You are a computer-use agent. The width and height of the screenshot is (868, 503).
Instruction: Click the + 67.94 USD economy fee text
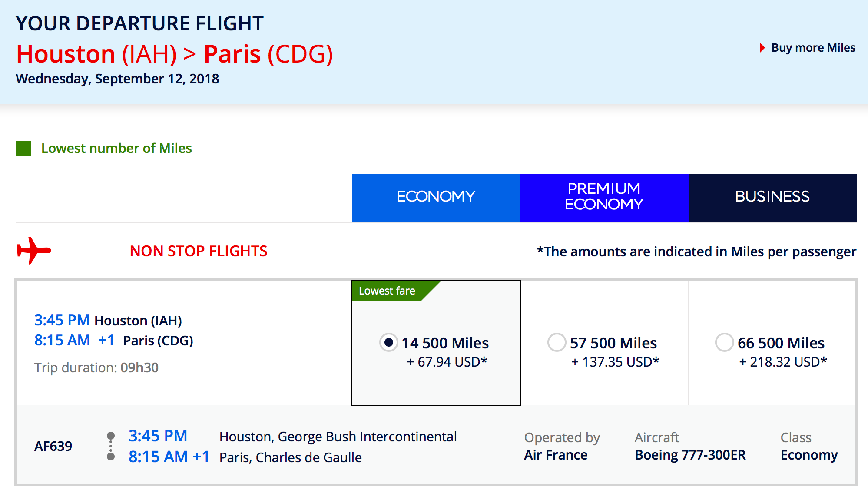point(447,362)
